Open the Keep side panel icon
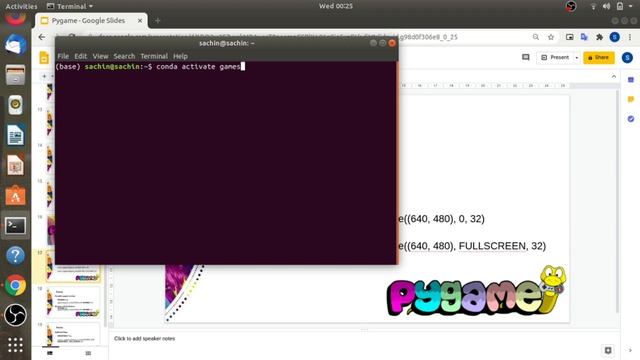 click(x=631, y=99)
